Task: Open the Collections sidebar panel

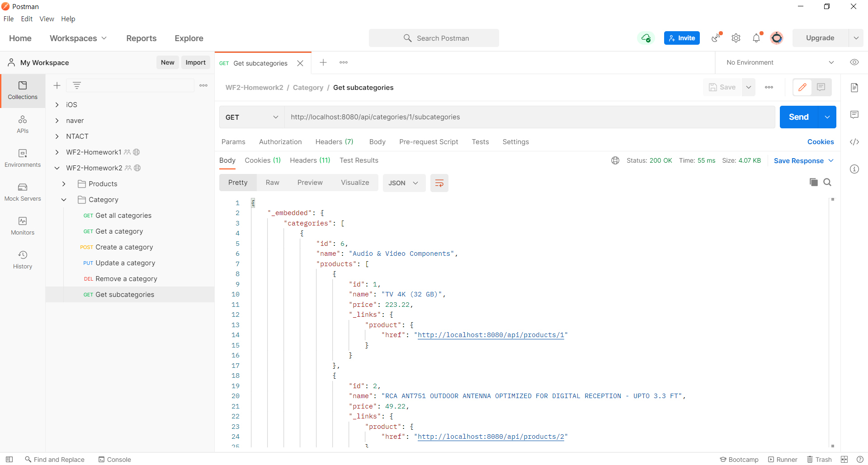Action: [23, 90]
